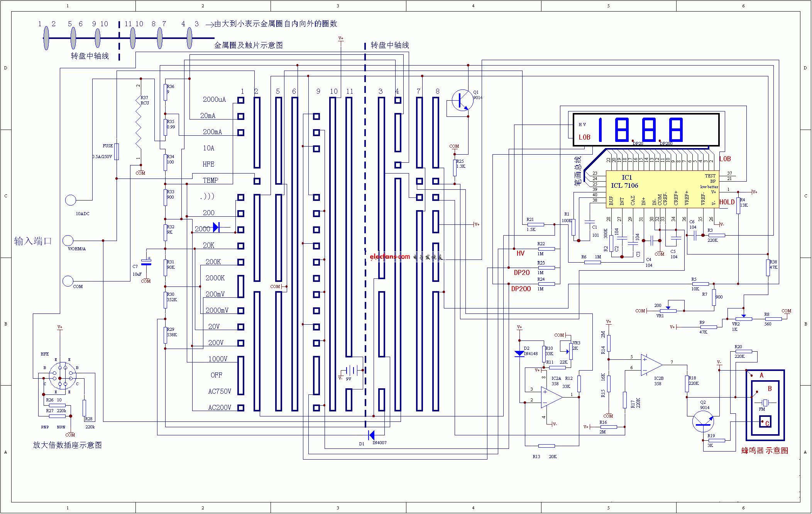Select the C7 10uF capacitor symbol
Viewport: 812px width, 514px height.
(x=146, y=262)
